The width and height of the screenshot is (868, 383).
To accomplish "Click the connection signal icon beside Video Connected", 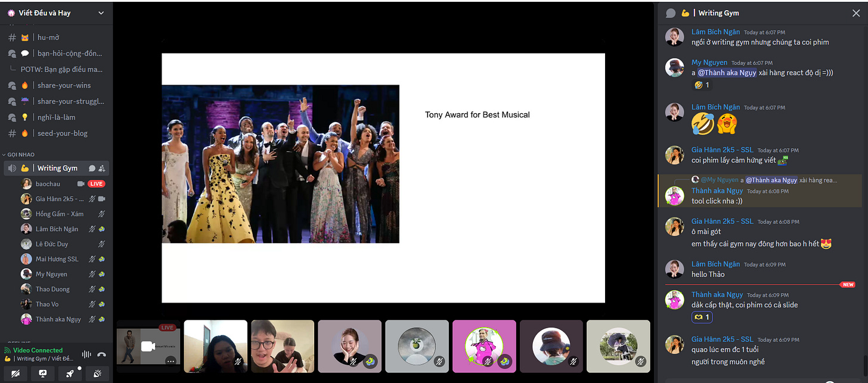I will tap(8, 350).
